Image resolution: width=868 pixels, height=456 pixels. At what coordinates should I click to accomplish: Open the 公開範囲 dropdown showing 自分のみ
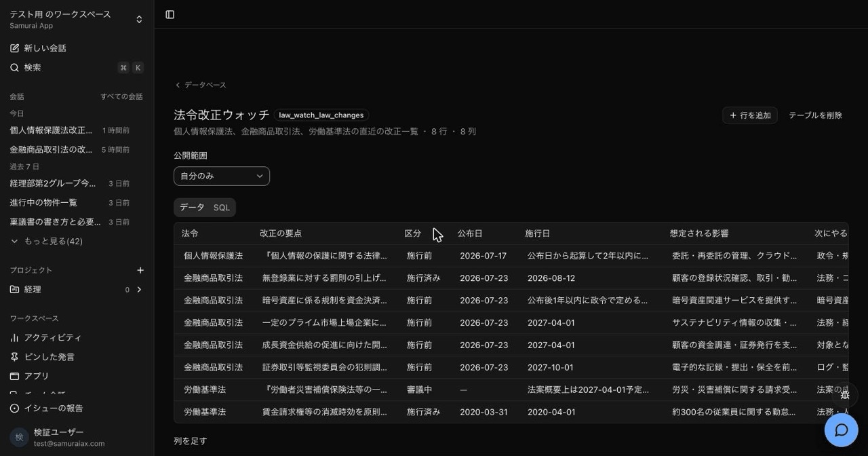point(222,176)
